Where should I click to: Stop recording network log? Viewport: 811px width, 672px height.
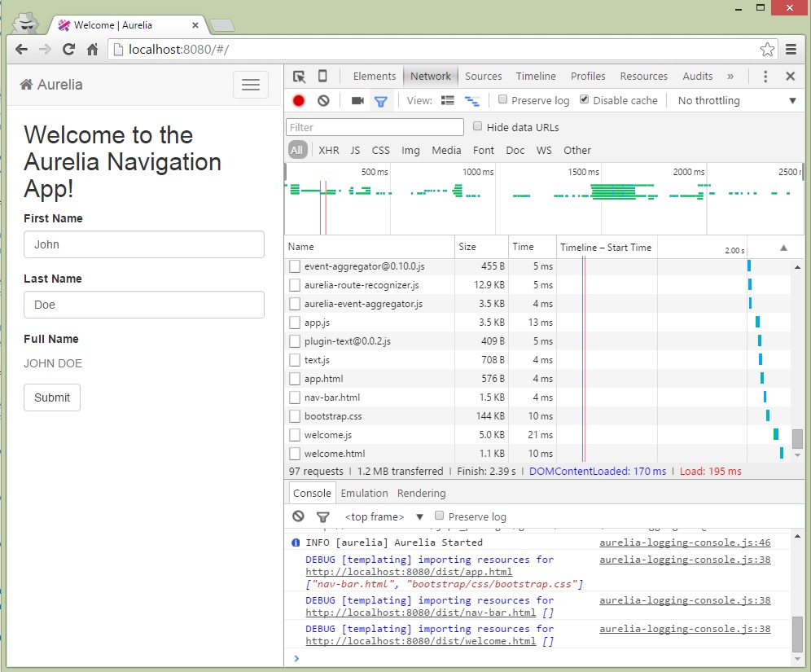pyautogui.click(x=299, y=100)
